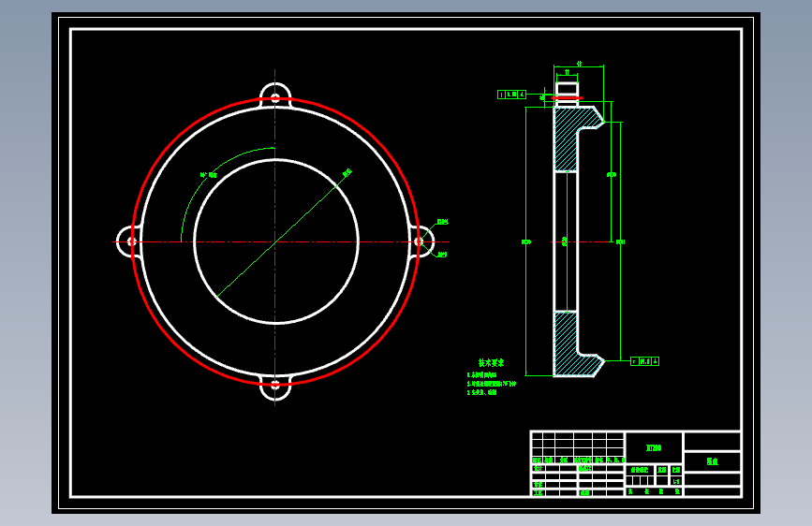The width and height of the screenshot is (812, 526).
Task: Select the bottom mounting lug hole
Action: [275, 385]
